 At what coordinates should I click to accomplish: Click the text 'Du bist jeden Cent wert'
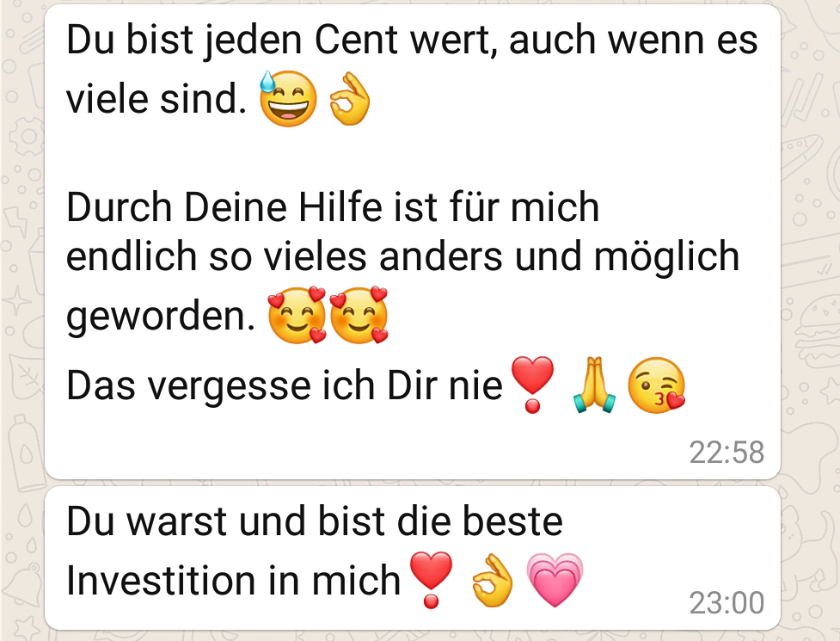pos(278,40)
